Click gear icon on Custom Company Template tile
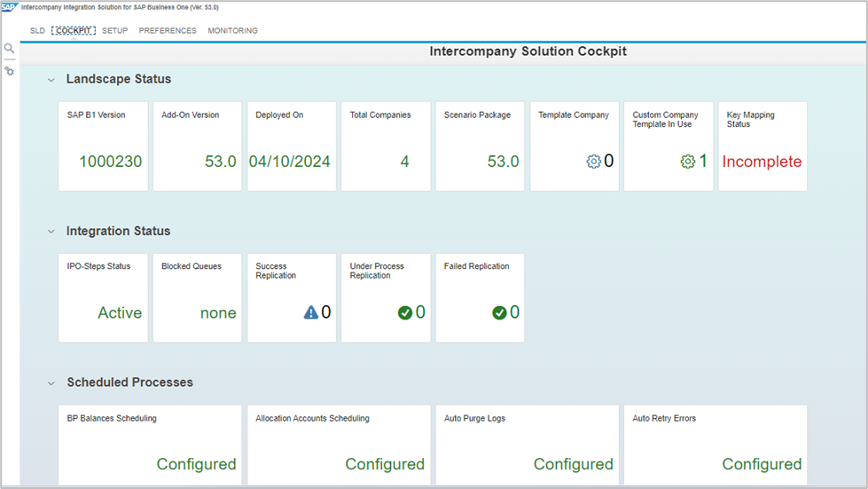The height and width of the screenshot is (489, 868). pyautogui.click(x=687, y=162)
